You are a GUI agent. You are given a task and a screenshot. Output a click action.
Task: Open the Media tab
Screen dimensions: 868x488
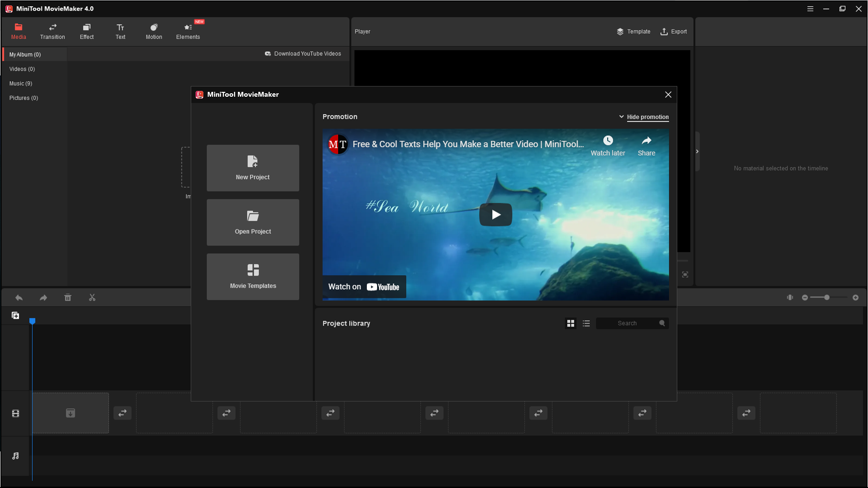(18, 32)
